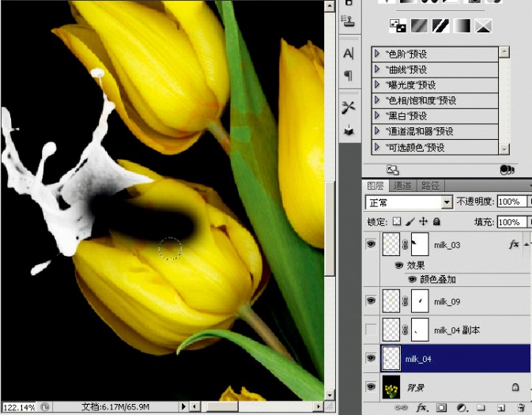Hide the milk_03 layer
This screenshot has width=532, height=415.
point(371,244)
